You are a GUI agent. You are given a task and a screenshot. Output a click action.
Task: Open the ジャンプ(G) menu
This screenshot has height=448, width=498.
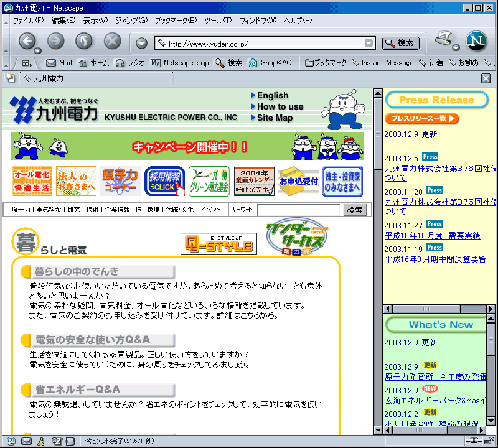click(x=131, y=21)
